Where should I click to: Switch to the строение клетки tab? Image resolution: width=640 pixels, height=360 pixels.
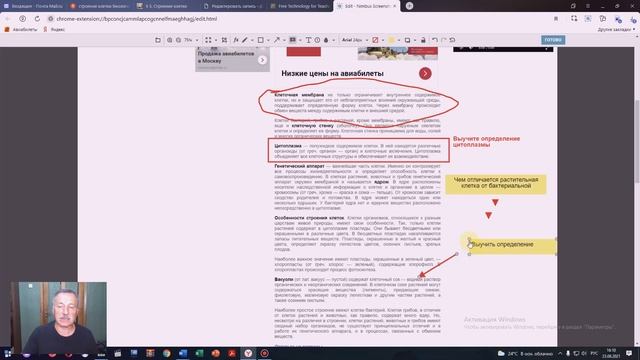click(100, 6)
